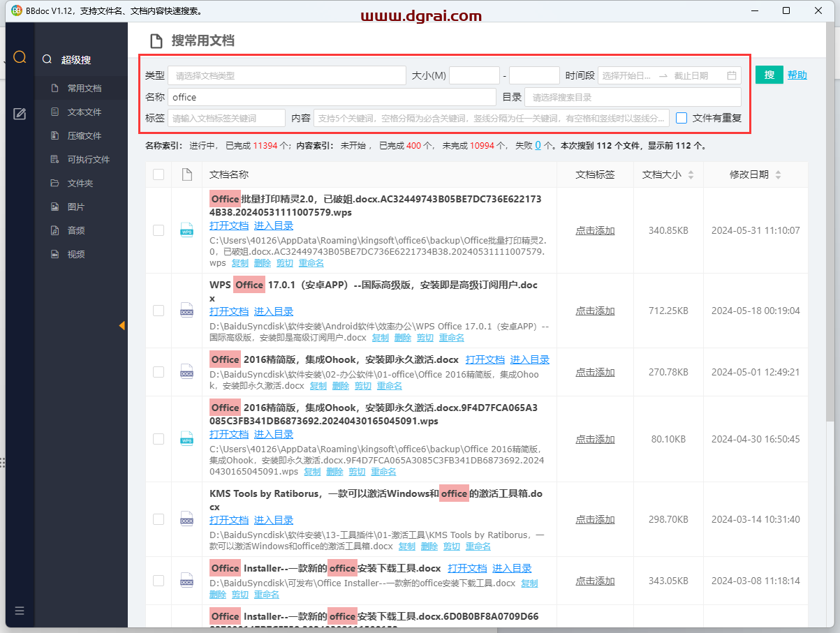The height and width of the screenshot is (633, 840).
Task: Check the Office 2016精简版 .docx row checkbox
Action: coord(159,372)
